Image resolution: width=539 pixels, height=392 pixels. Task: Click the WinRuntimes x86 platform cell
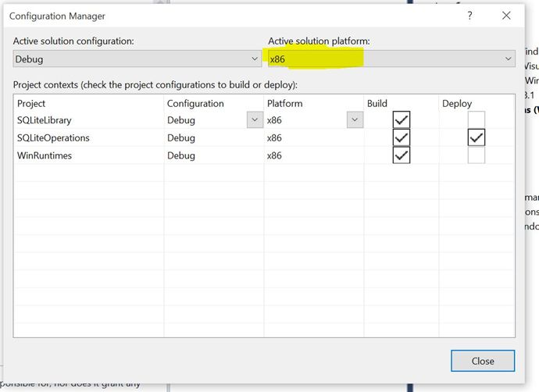(x=274, y=155)
